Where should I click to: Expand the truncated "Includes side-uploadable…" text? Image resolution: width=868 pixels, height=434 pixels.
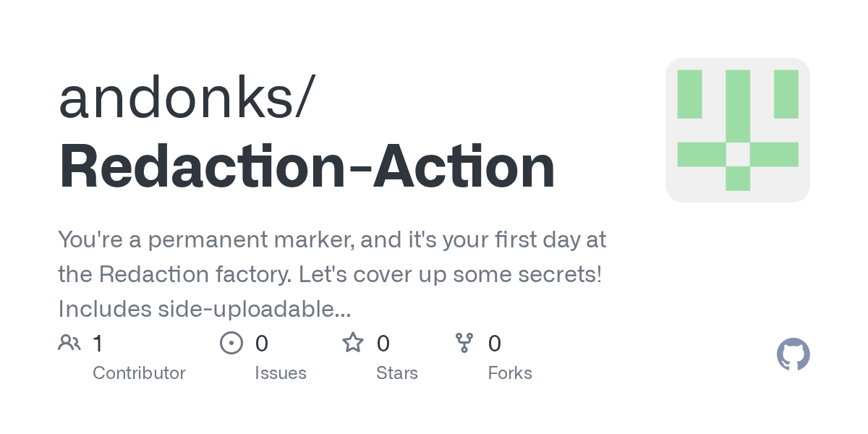(x=205, y=309)
